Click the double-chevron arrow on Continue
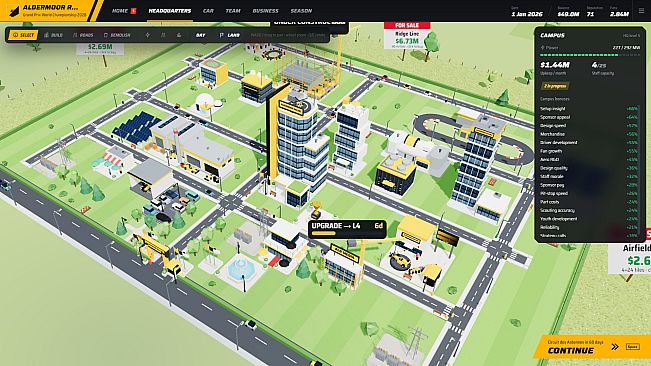Image resolution: width=651 pixels, height=366 pixels. 615,346
